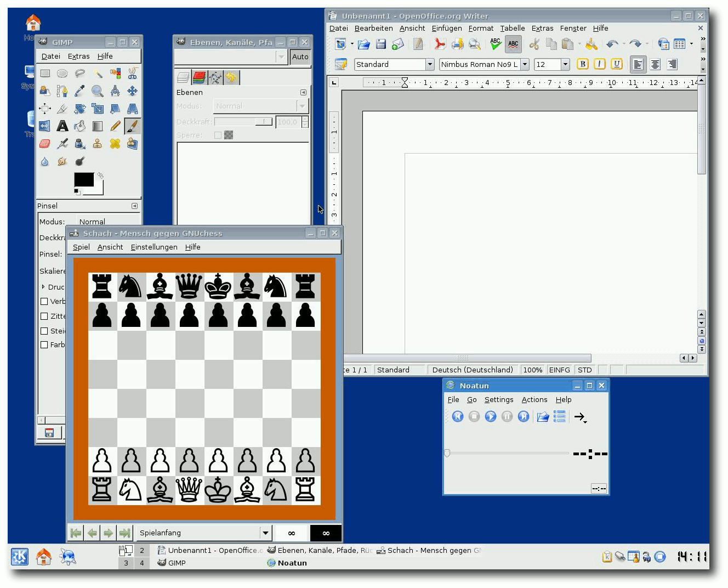Open GIMP 'Extras' menu
Image resolution: width=728 pixels, height=588 pixels.
coord(79,56)
